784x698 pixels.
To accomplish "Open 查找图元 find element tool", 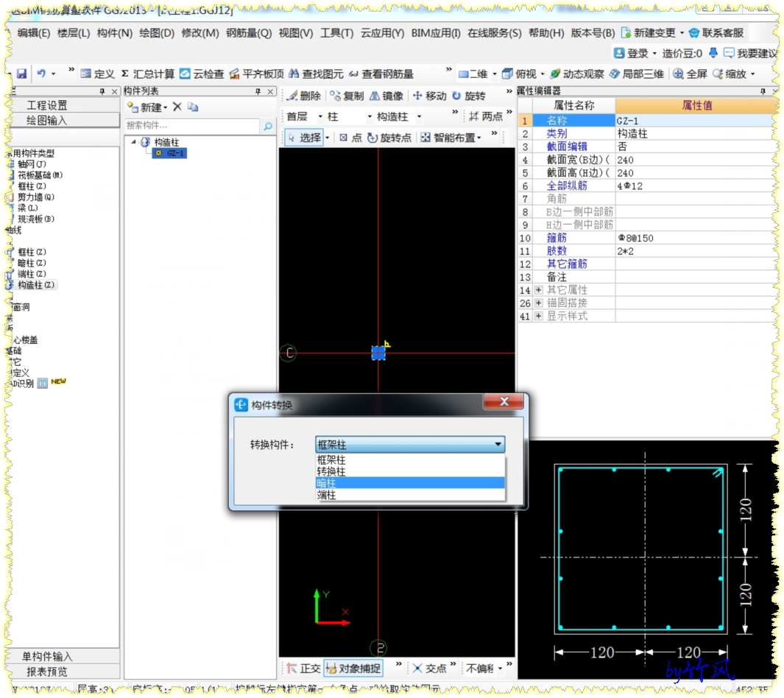I will (316, 74).
